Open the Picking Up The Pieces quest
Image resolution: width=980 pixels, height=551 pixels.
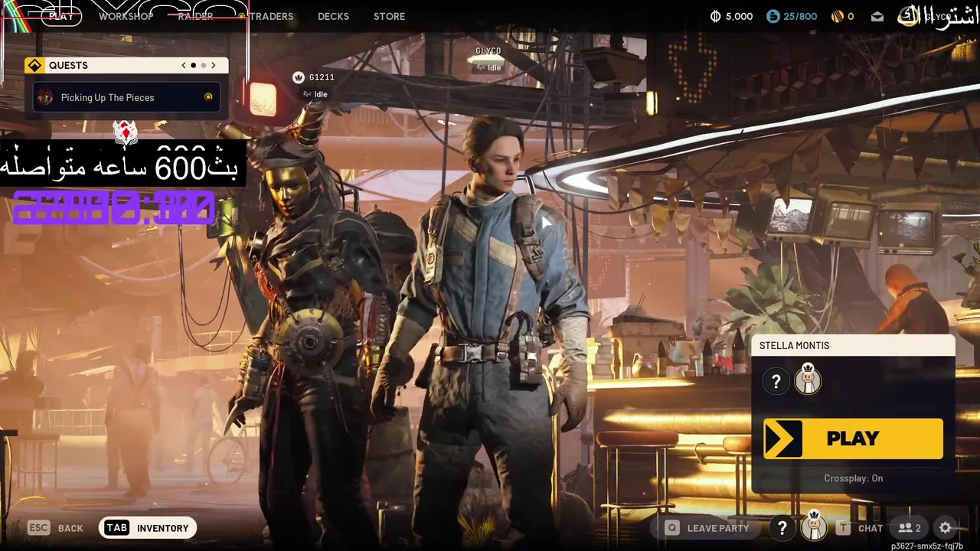[126, 97]
